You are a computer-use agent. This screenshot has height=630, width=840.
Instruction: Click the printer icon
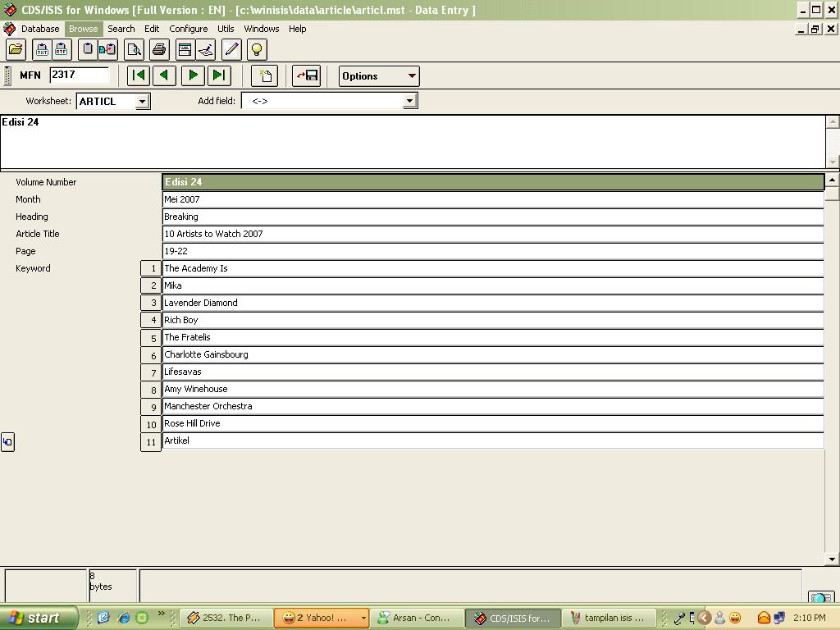click(x=159, y=50)
